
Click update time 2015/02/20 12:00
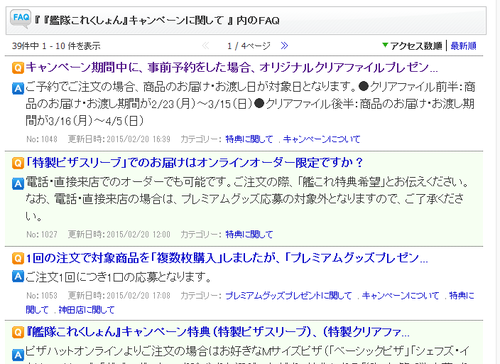(138, 234)
